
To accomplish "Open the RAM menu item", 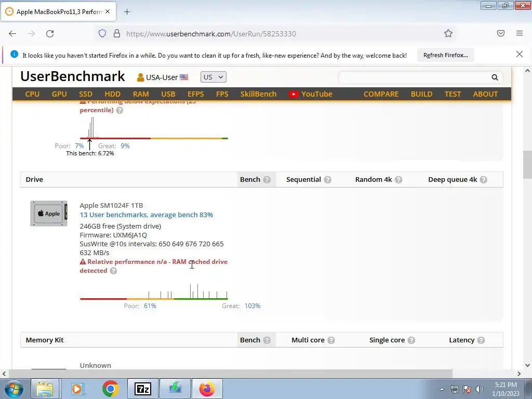I will click(x=141, y=94).
